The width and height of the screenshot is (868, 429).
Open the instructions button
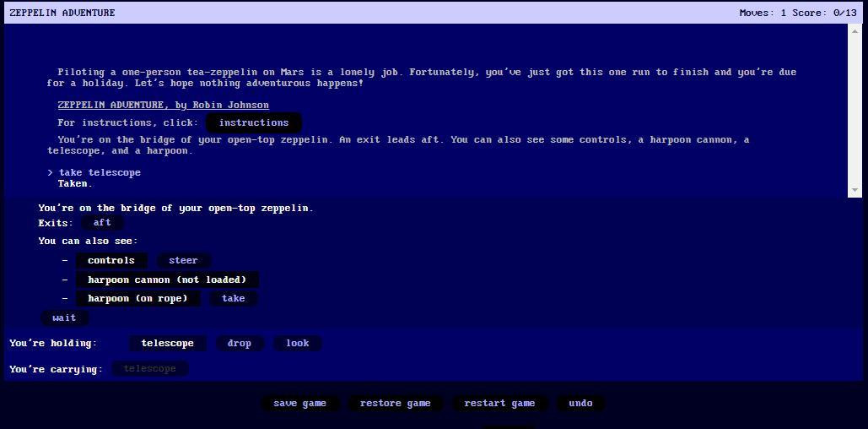(254, 122)
